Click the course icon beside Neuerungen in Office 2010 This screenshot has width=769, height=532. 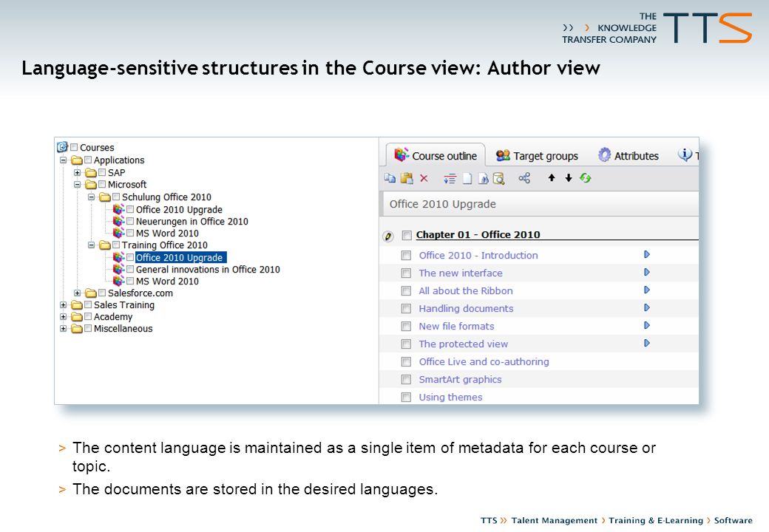(x=119, y=221)
